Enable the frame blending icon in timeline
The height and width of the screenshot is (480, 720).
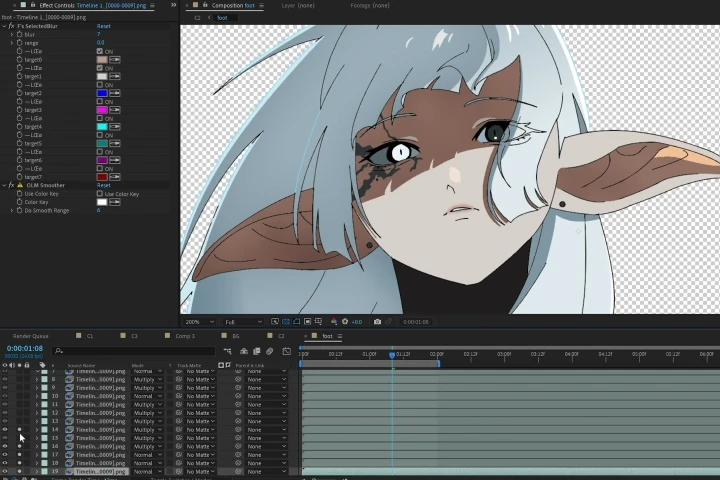click(x=257, y=351)
